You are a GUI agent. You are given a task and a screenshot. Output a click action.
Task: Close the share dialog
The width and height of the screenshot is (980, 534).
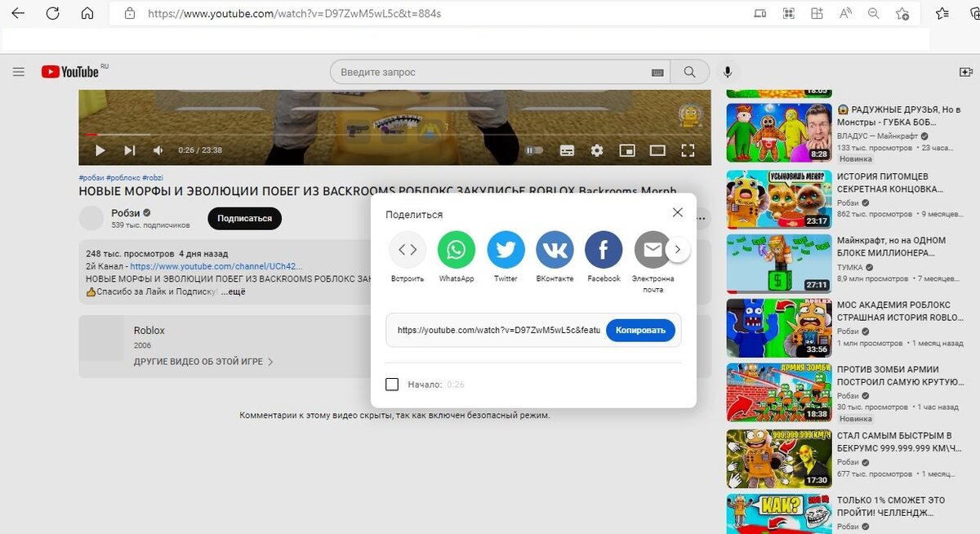click(x=677, y=212)
